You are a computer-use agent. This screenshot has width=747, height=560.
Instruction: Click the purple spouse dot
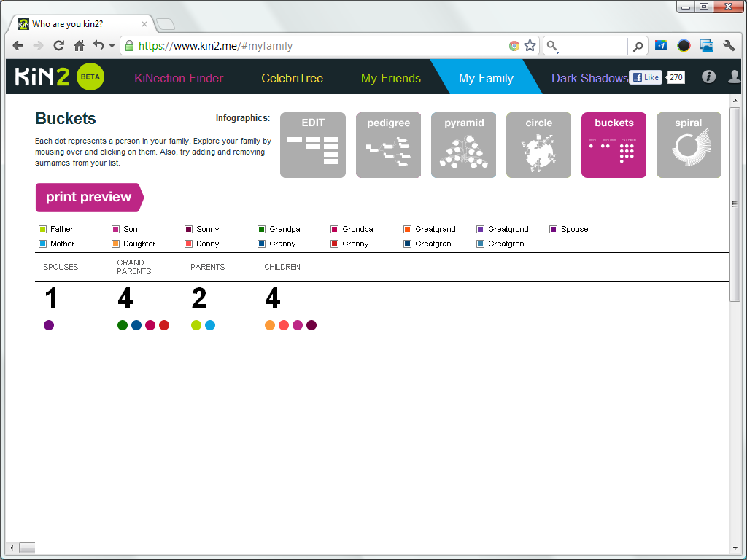click(49, 325)
